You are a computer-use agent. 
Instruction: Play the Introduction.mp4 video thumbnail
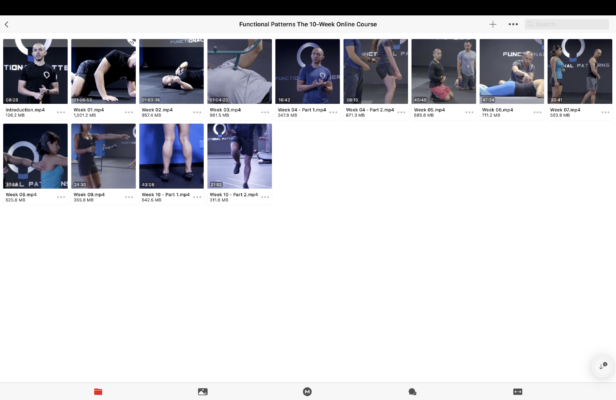[x=35, y=71]
